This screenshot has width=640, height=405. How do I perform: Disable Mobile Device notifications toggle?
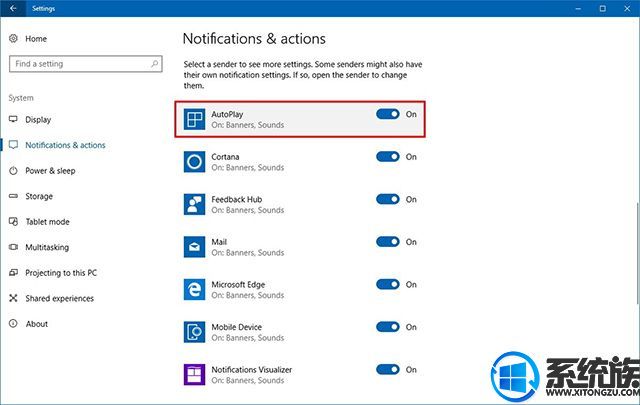(388, 327)
